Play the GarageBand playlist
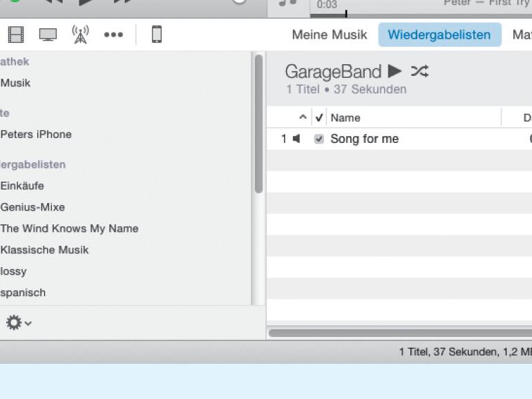Screen dimensions: 532x399 coord(395,71)
